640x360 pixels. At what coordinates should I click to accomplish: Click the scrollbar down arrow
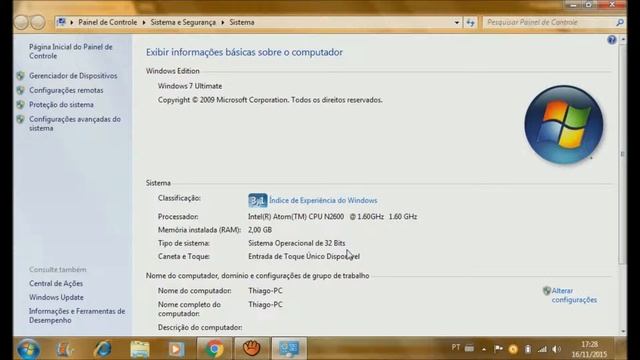[622, 332]
